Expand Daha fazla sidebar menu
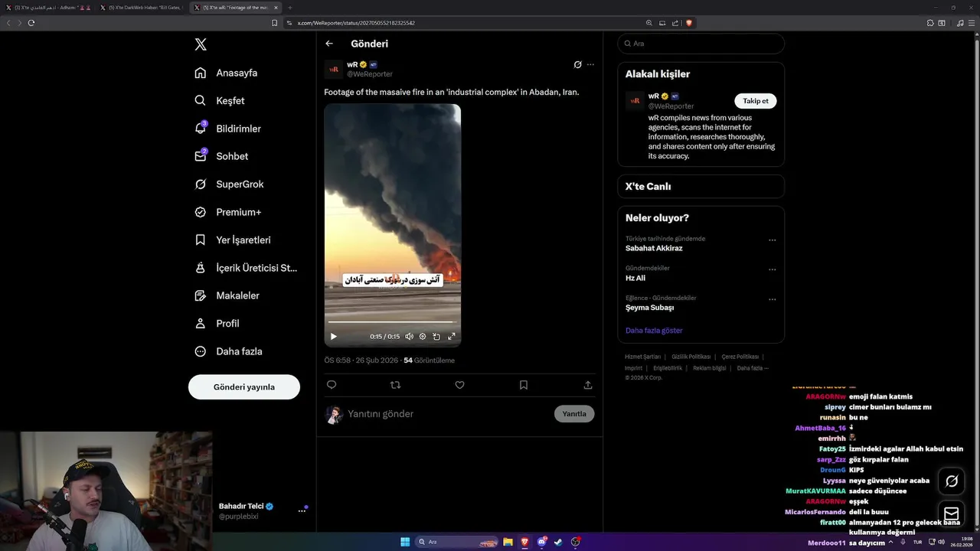 pyautogui.click(x=228, y=351)
